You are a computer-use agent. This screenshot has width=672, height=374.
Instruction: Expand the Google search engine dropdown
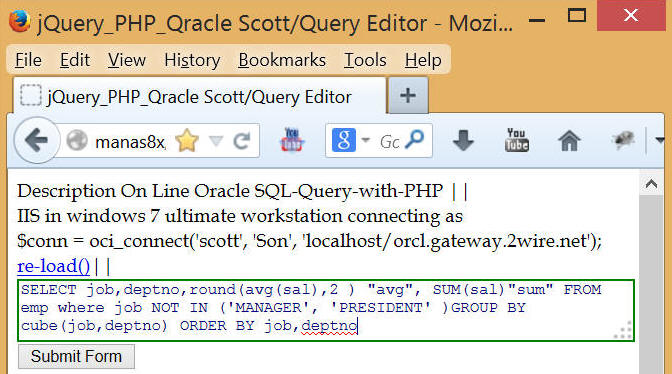tap(366, 140)
